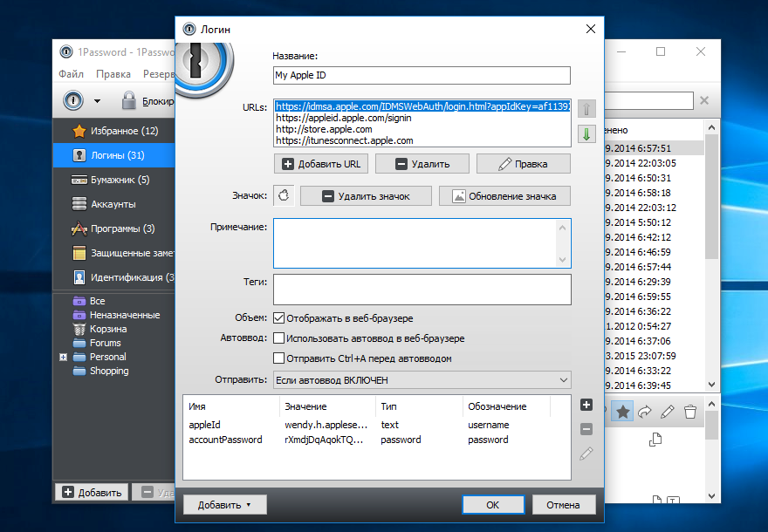Click the copy icon in details pane
Image resolution: width=768 pixels, height=532 pixels.
pyautogui.click(x=655, y=440)
